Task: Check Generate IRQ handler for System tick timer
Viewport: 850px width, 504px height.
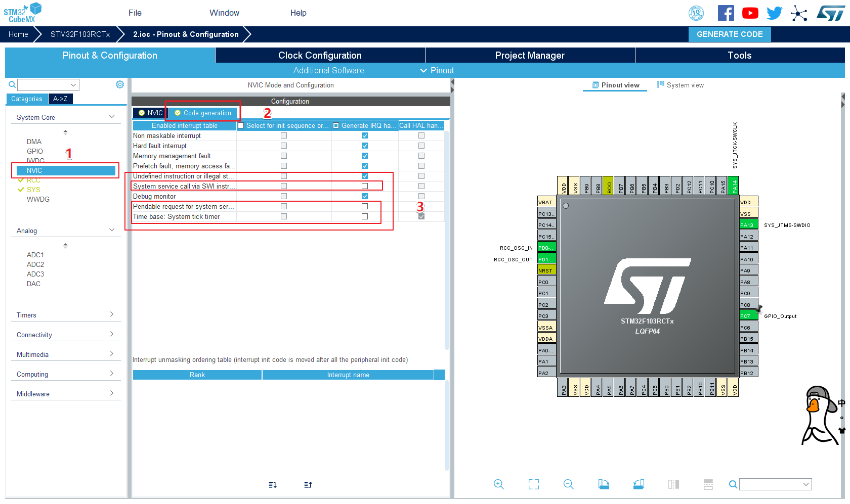Action: coord(365,216)
